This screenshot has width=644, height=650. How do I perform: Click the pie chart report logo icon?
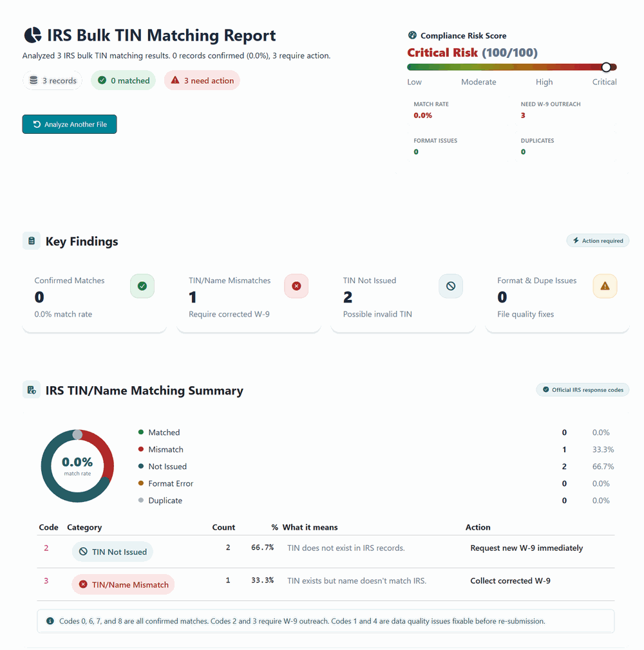click(x=33, y=35)
